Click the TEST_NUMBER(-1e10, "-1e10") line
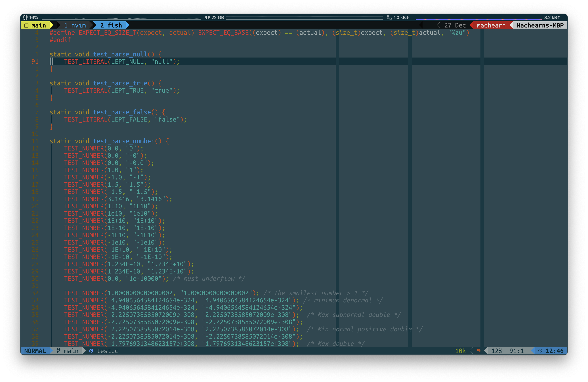This screenshot has height=382, width=588. [115, 242]
